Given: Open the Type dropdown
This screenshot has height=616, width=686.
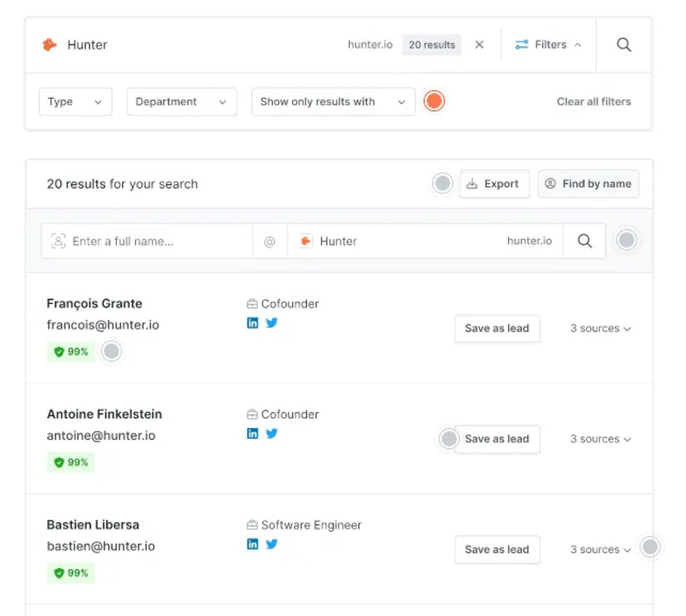Looking at the screenshot, I should tap(75, 102).
